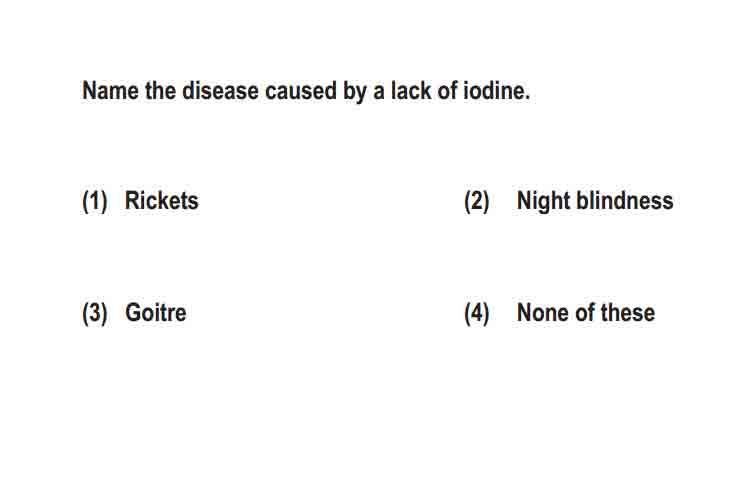Click the word of before iodine
Screen dimensions: 750x500
pos(447,90)
